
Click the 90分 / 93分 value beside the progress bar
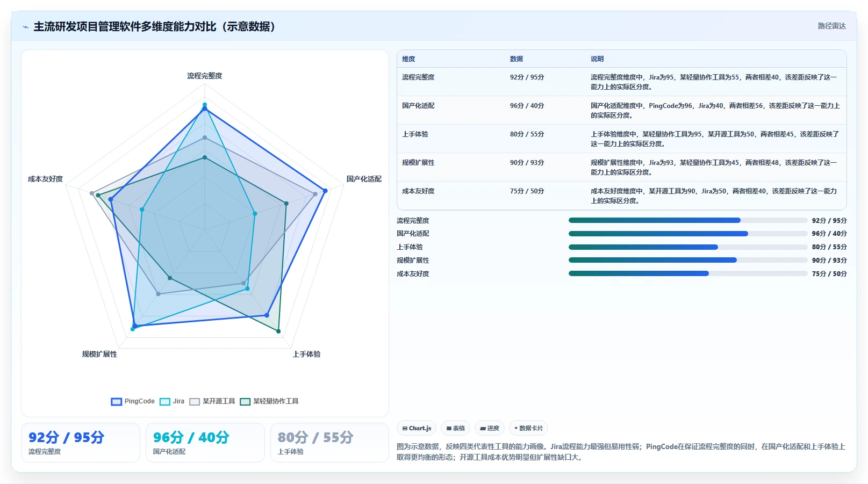(x=829, y=261)
